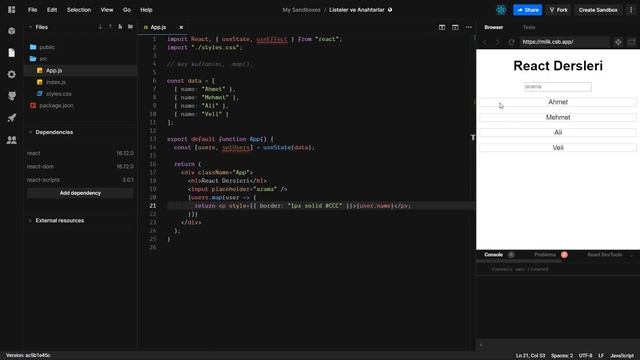Select the Console tab
The image size is (640, 360).
[x=493, y=255]
